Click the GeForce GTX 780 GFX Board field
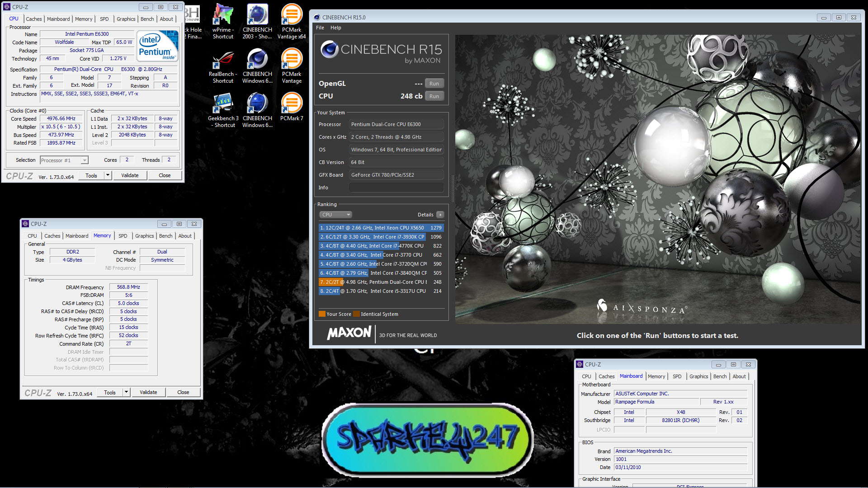 pos(396,175)
